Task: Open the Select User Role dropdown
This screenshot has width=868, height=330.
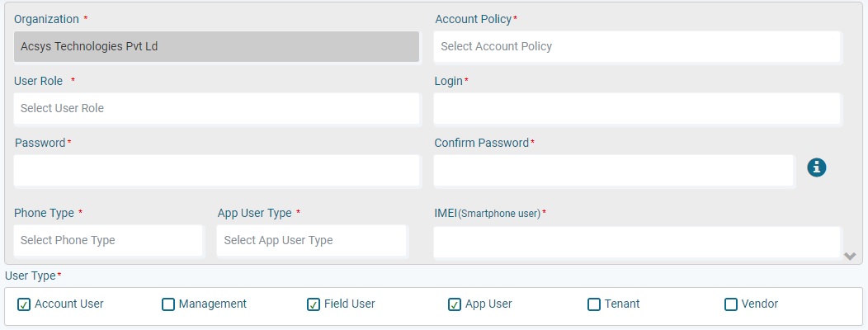Action: point(216,109)
